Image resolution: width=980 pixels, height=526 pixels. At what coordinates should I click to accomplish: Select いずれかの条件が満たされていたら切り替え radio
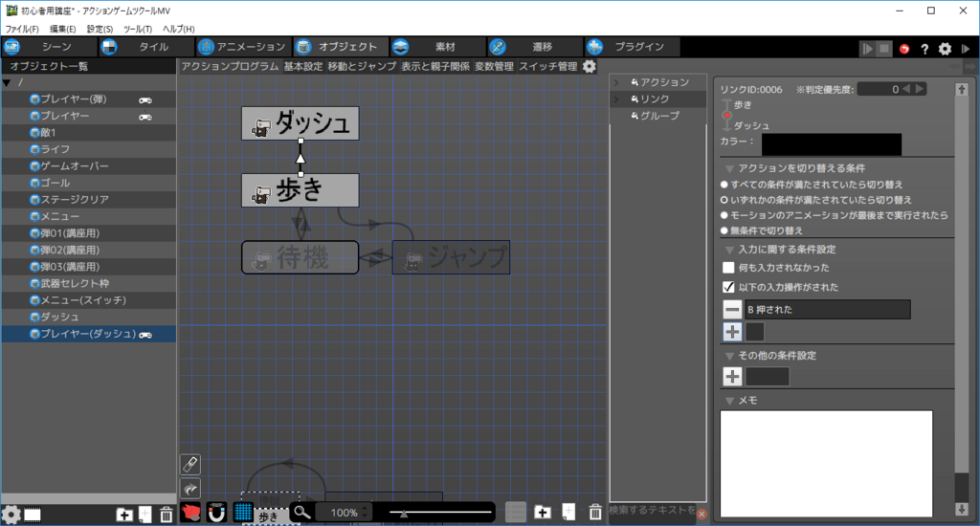(724, 200)
